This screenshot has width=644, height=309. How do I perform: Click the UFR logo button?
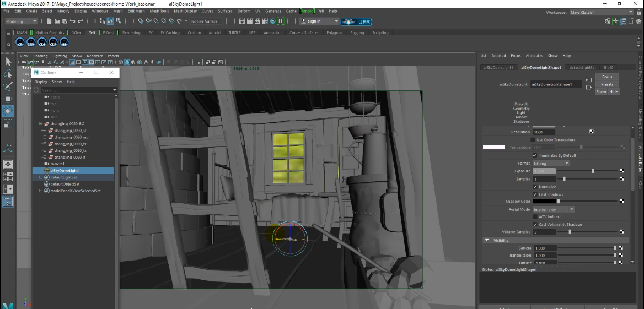(357, 21)
